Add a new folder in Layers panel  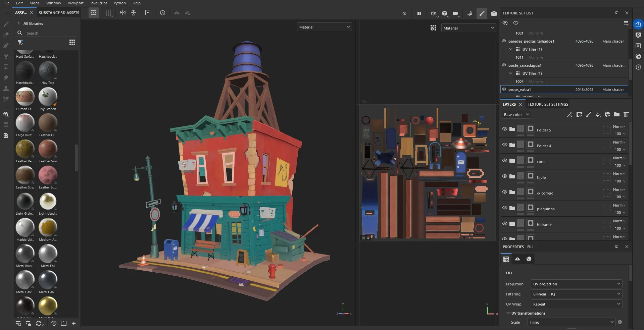pos(617,115)
